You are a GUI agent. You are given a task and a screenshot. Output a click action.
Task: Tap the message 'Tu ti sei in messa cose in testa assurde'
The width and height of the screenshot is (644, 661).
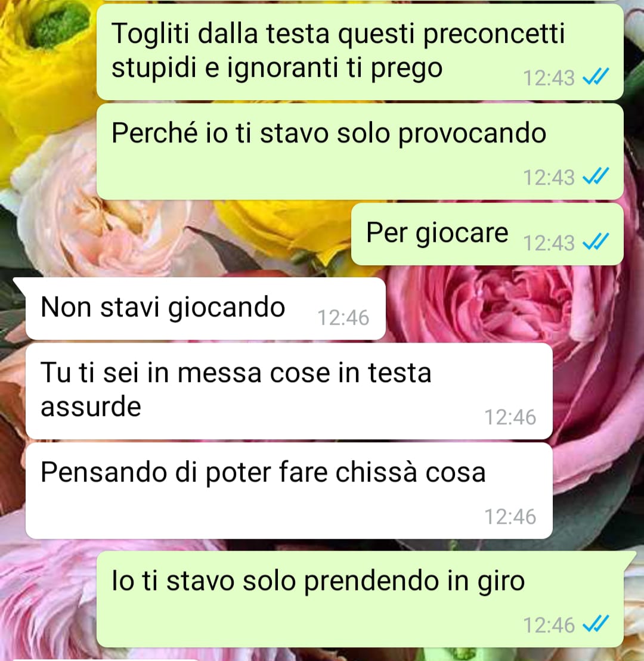(289, 391)
